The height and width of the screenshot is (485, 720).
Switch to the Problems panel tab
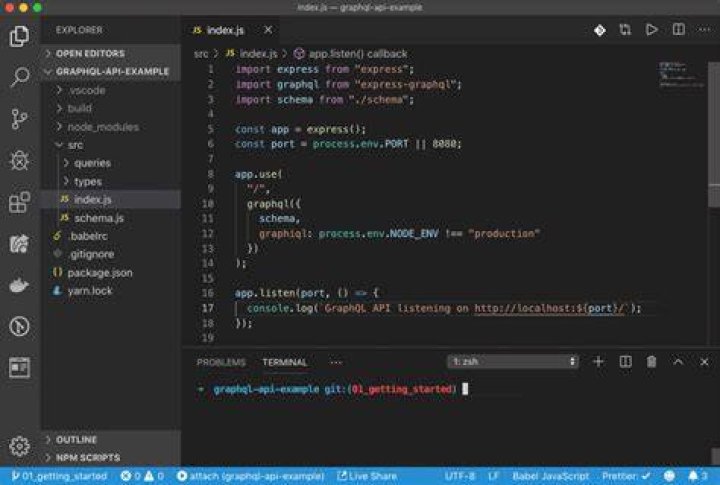221,362
